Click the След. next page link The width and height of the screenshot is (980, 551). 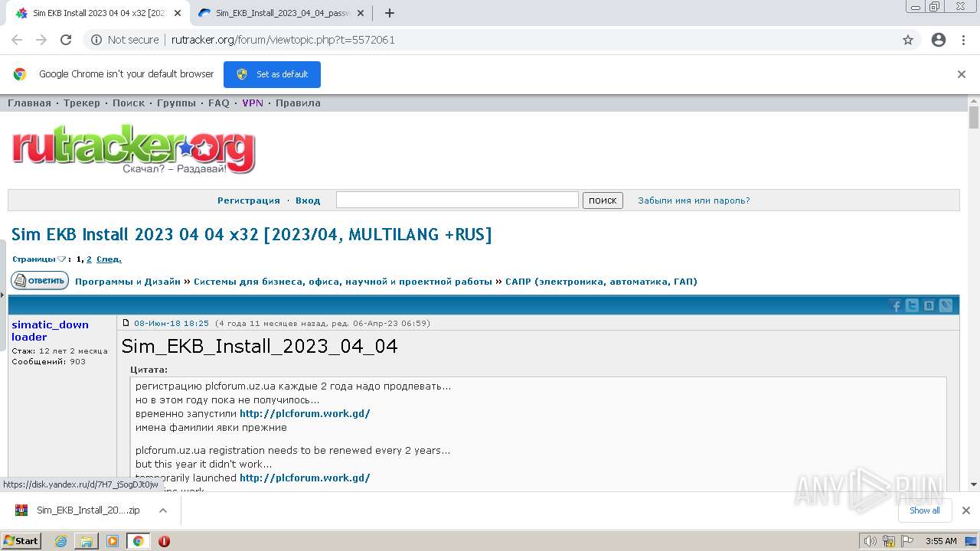coord(109,259)
